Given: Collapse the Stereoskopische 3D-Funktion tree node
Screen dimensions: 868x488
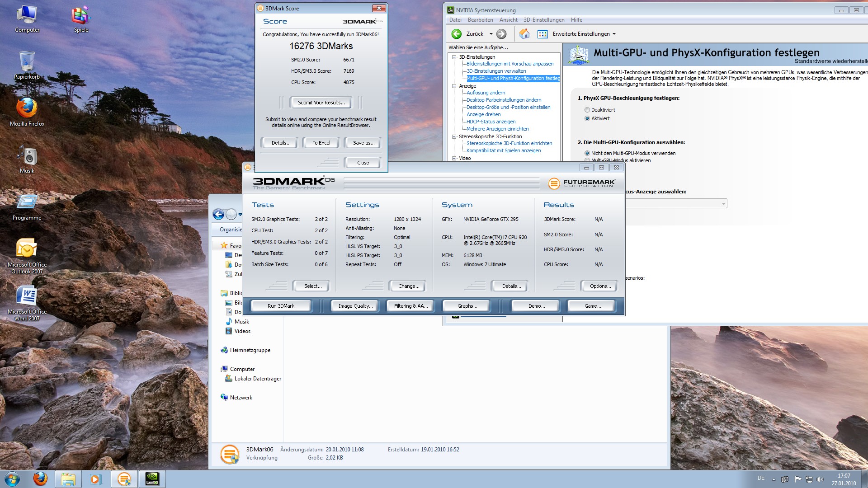Looking at the screenshot, I should 454,136.
